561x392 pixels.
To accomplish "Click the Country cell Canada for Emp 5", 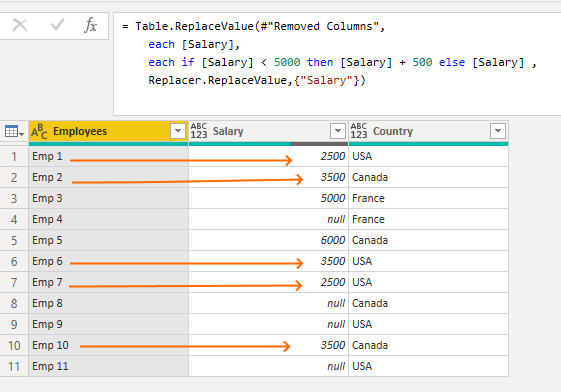I will pos(428,240).
